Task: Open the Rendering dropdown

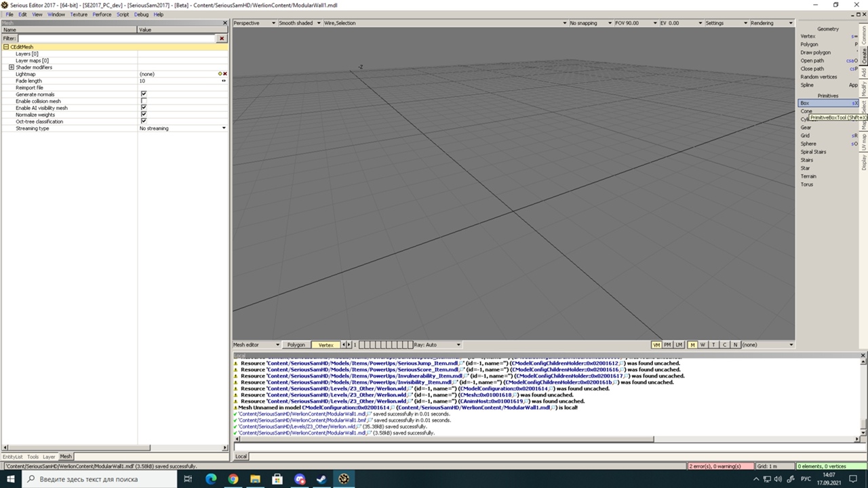Action: (772, 23)
